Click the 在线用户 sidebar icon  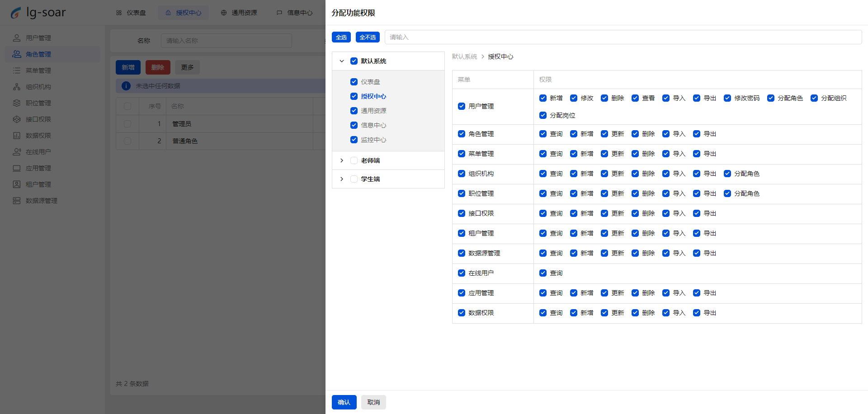[17, 152]
